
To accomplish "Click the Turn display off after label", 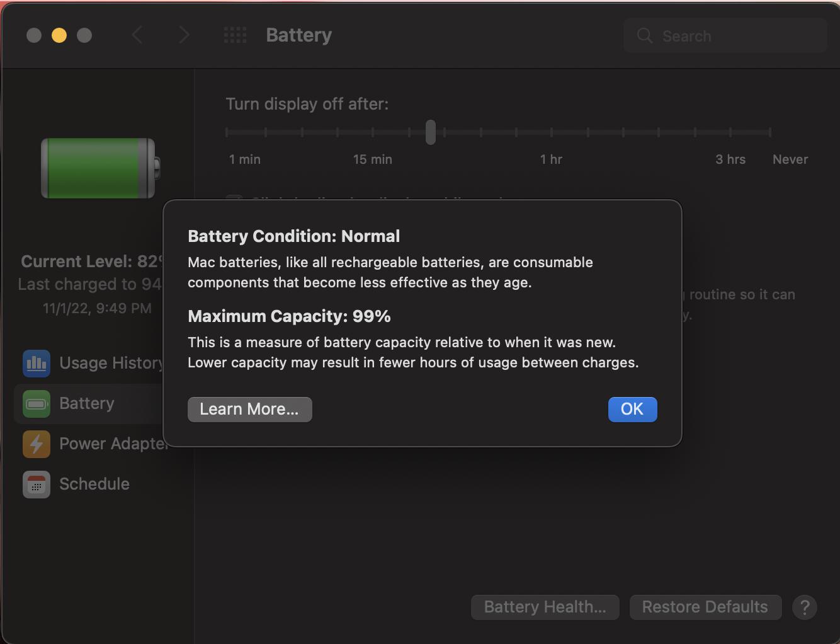I will (307, 104).
